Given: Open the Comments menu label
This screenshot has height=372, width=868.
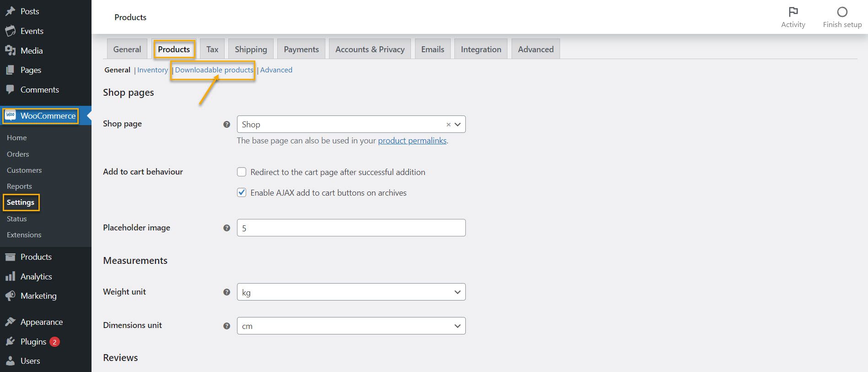Looking at the screenshot, I should [x=39, y=89].
